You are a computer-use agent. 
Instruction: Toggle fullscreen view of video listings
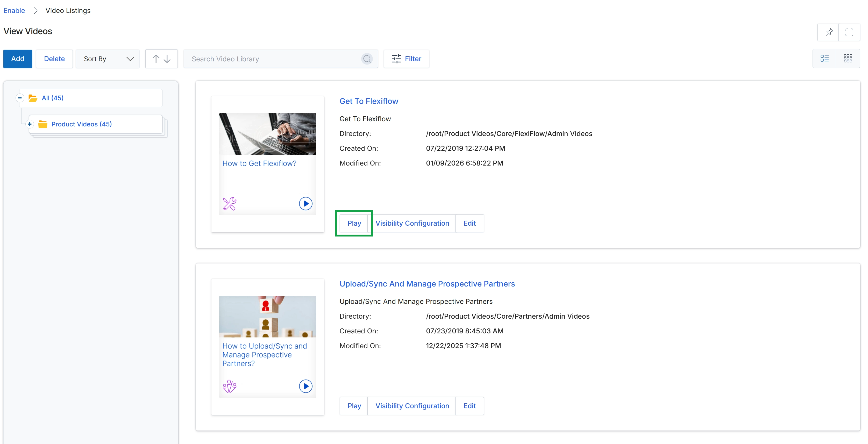pos(849,32)
